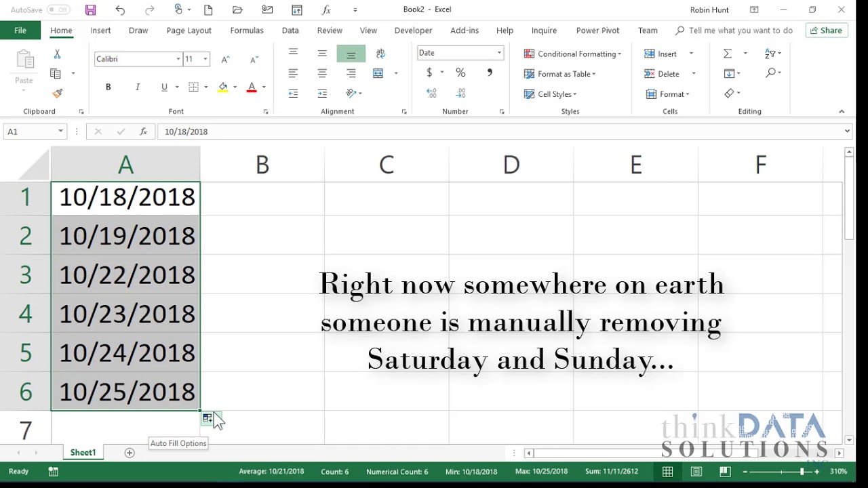Expand Conditional Formatting menu
This screenshot has width=868, height=488.
coord(572,54)
